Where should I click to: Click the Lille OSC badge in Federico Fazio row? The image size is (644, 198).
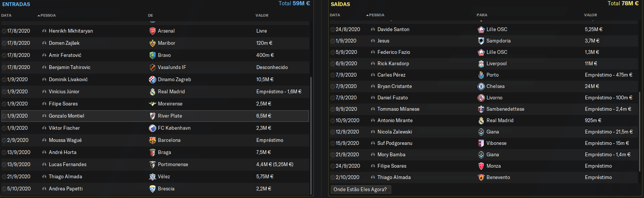[x=481, y=52]
